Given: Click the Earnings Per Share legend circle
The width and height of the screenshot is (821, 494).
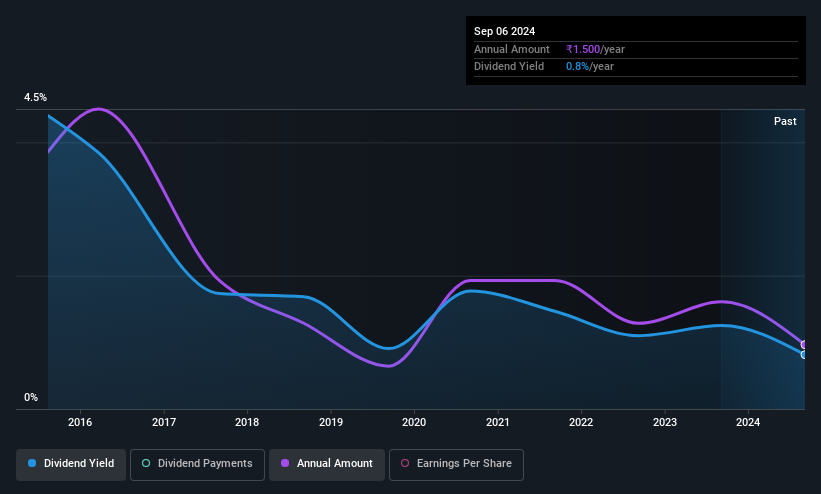Looking at the screenshot, I should (x=405, y=464).
